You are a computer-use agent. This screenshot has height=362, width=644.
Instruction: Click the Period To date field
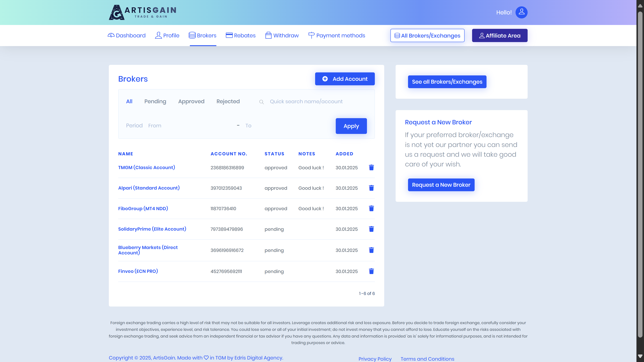(x=287, y=126)
